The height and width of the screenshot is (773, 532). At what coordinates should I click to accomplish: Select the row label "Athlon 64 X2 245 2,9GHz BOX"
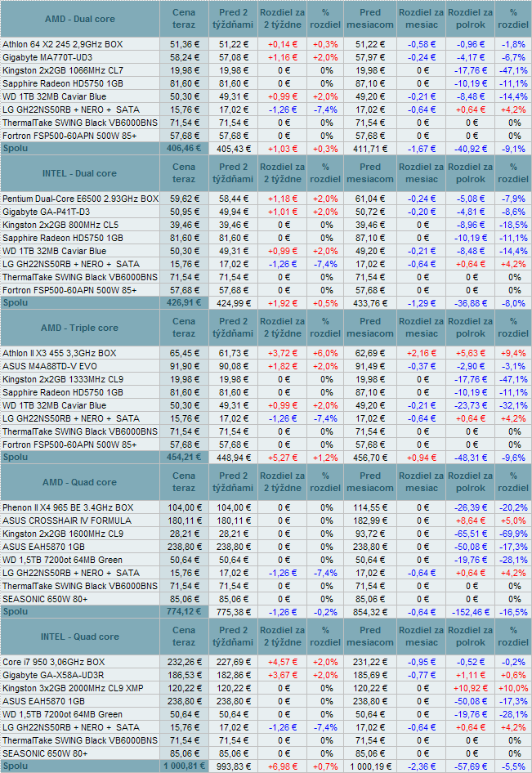pyautogui.click(x=63, y=44)
